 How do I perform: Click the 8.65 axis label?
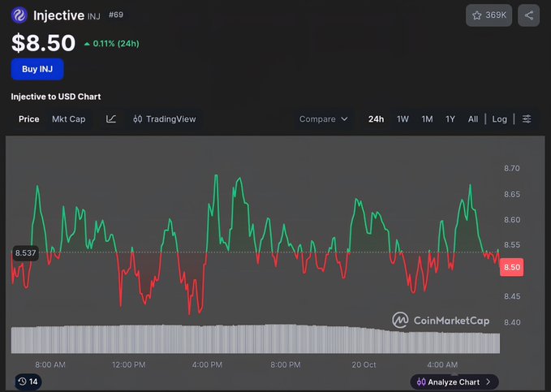click(x=511, y=195)
